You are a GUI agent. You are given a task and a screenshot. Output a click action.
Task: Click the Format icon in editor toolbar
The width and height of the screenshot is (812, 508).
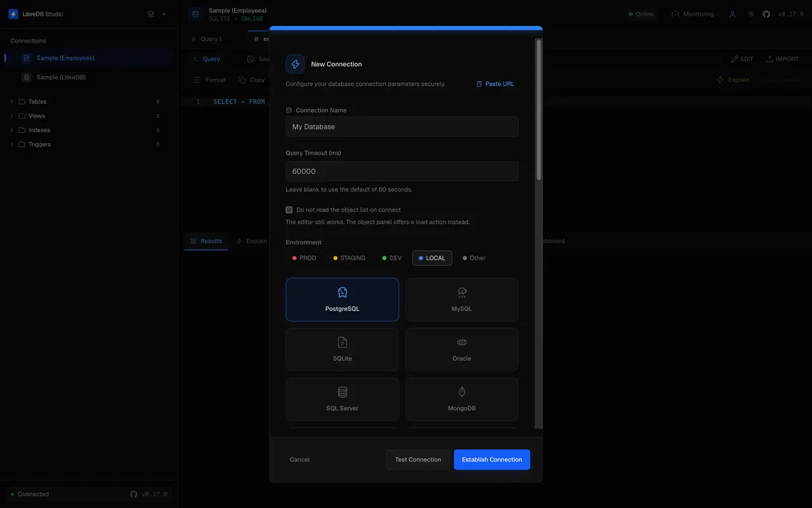point(197,80)
